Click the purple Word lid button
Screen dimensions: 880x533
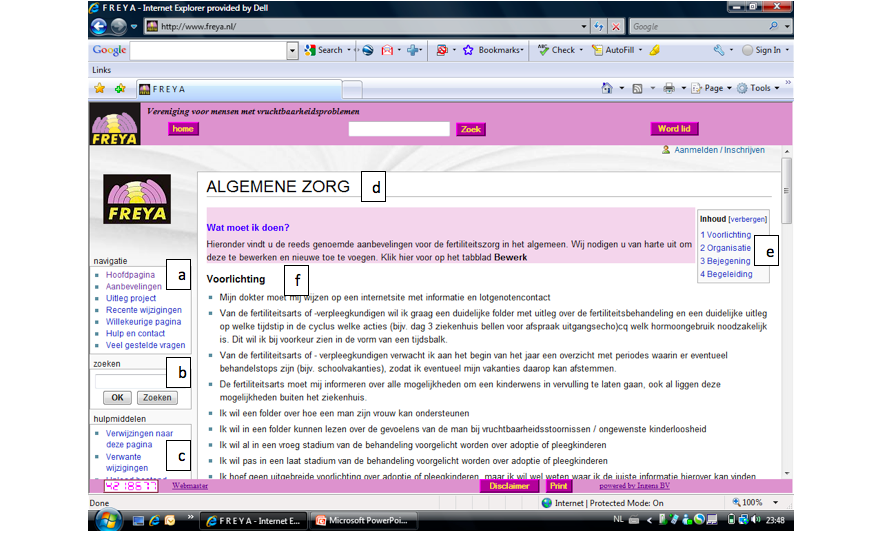click(673, 129)
